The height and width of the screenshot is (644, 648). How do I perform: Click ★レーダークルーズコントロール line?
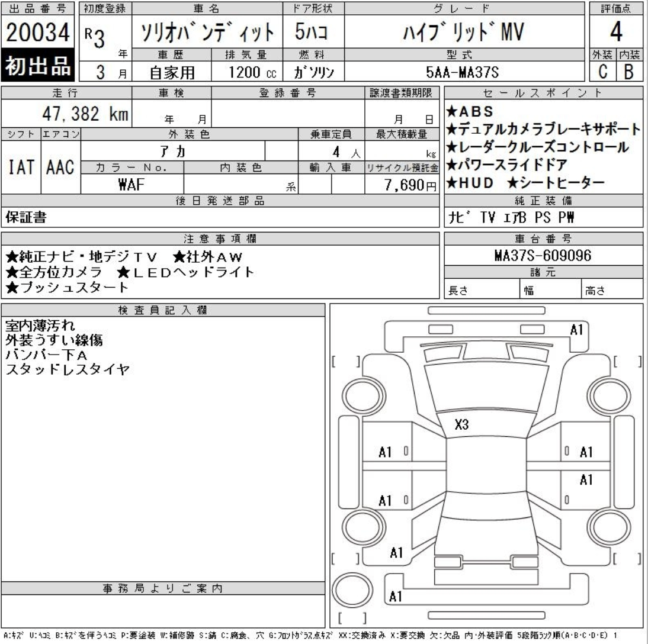pos(537,147)
